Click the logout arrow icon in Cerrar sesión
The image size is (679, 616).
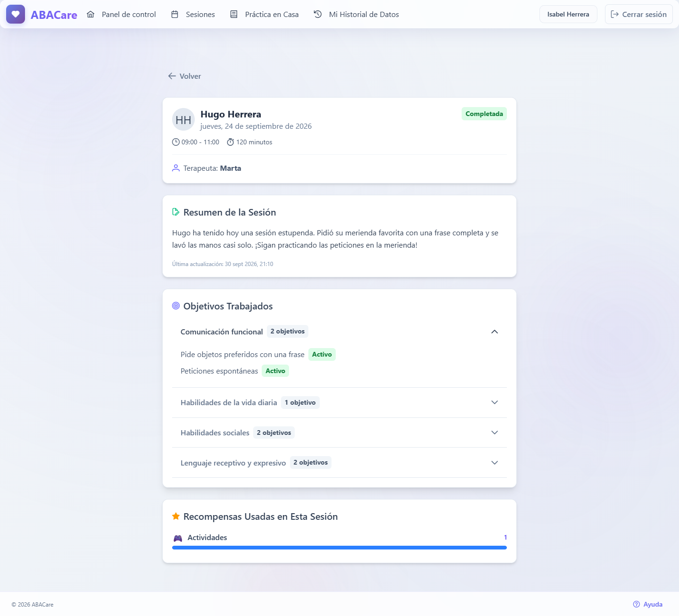pyautogui.click(x=615, y=14)
